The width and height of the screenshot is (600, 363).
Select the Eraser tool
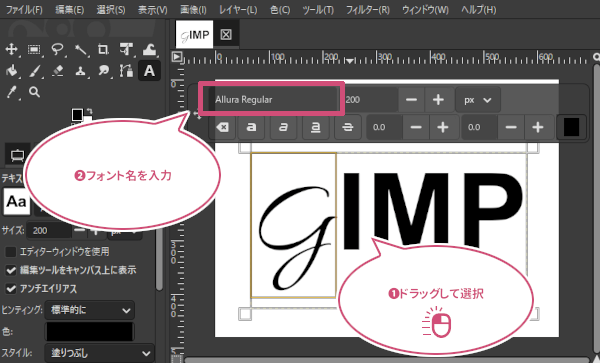pyautogui.click(x=57, y=71)
